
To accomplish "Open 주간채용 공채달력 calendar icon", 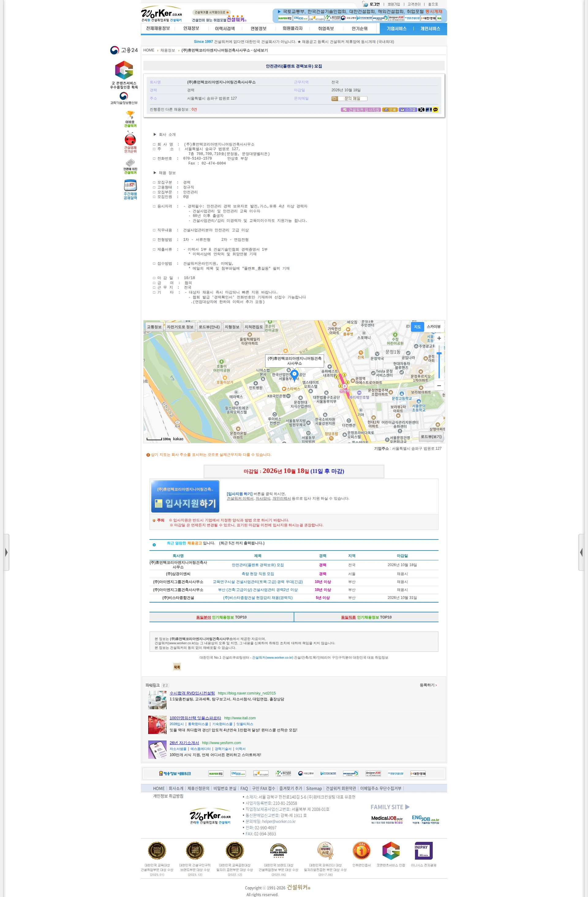I will coord(130,190).
